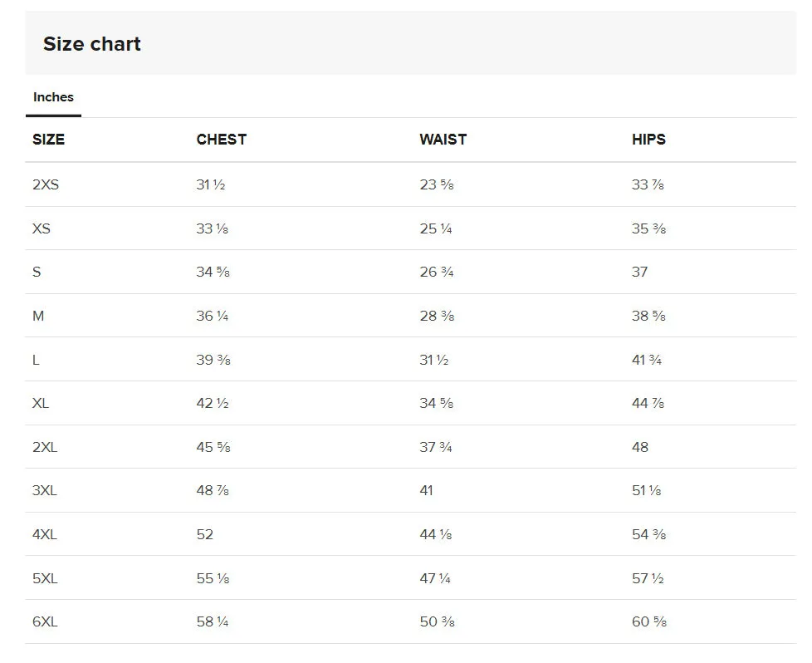Click the CHEST column header
The height and width of the screenshot is (663, 812).
pyautogui.click(x=222, y=140)
